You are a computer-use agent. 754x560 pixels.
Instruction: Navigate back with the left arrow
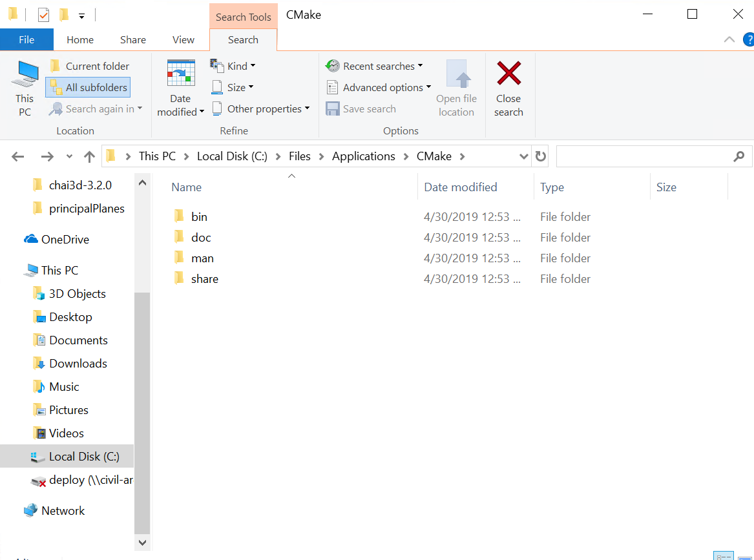coord(18,156)
